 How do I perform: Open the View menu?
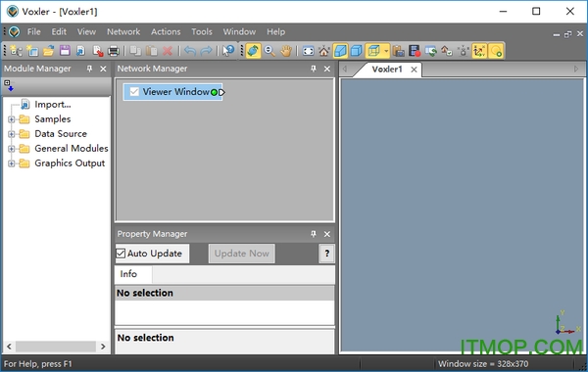(x=86, y=32)
